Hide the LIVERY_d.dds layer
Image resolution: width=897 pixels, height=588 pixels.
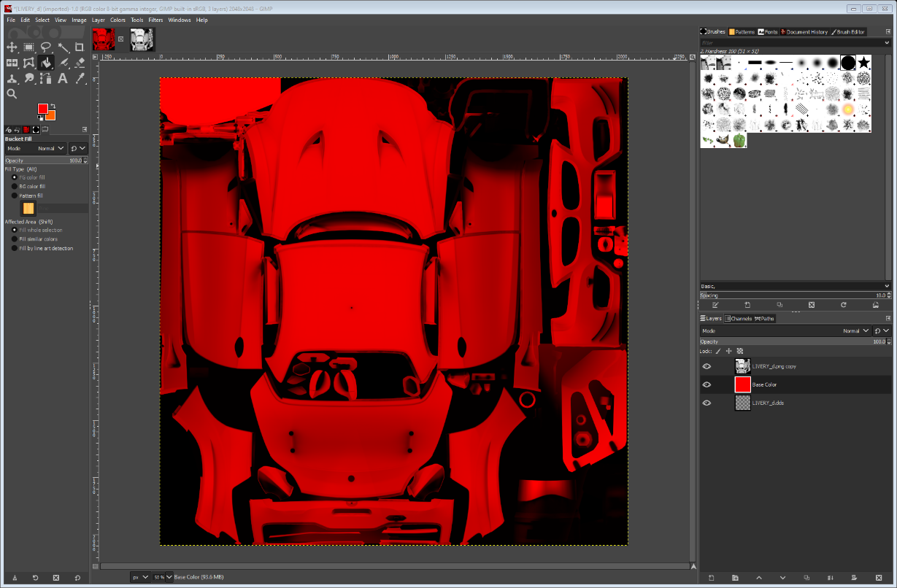pos(707,403)
